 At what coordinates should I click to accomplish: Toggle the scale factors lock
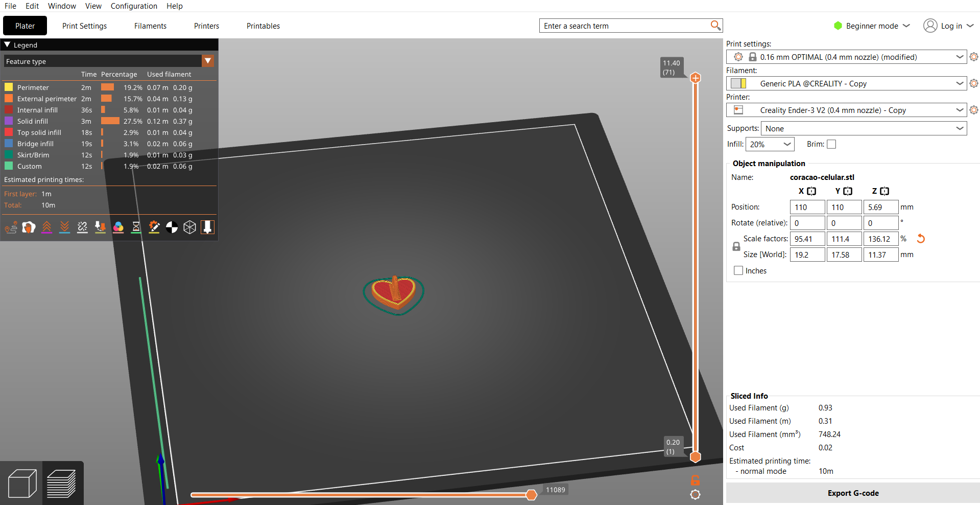[736, 246]
